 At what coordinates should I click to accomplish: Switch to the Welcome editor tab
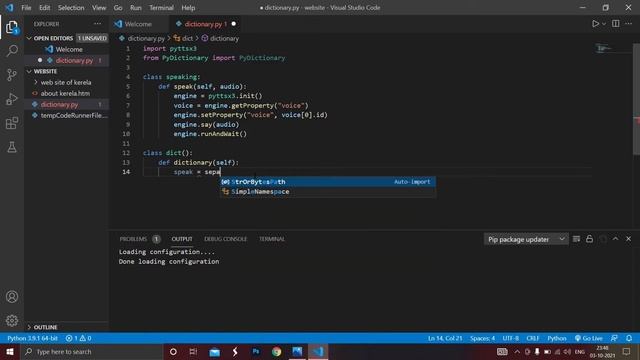click(139, 24)
